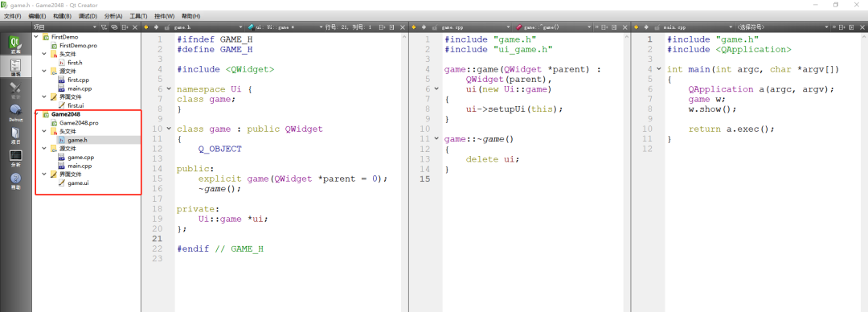Go back in the main.cpp editor
The image size is (868, 312).
[636, 27]
